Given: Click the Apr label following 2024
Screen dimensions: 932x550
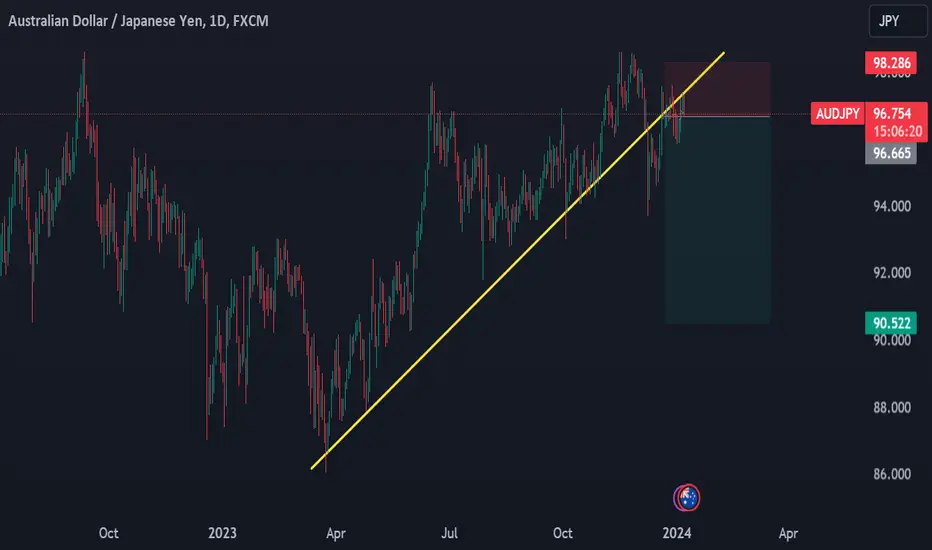Looking at the screenshot, I should pos(788,534).
